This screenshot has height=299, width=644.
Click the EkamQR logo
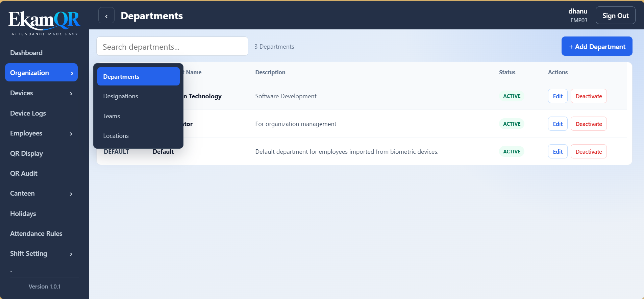(44, 23)
